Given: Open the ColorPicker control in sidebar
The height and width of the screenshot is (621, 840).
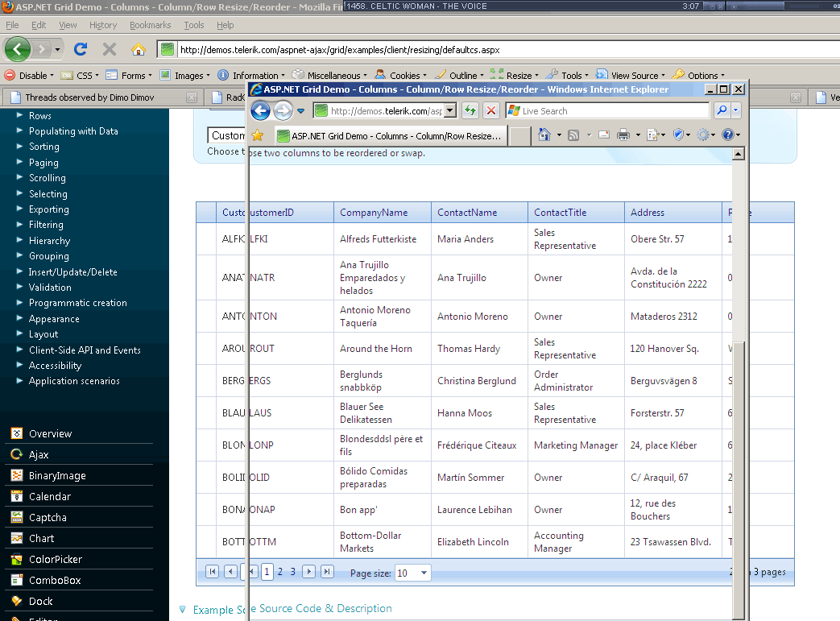Looking at the screenshot, I should coord(56,559).
